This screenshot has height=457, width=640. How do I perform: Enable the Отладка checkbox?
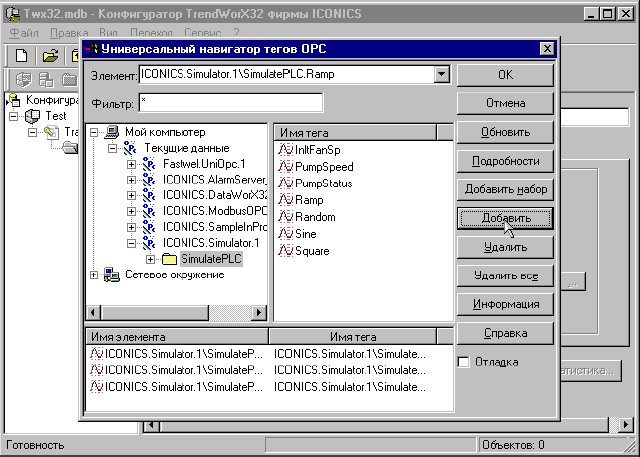pyautogui.click(x=464, y=362)
